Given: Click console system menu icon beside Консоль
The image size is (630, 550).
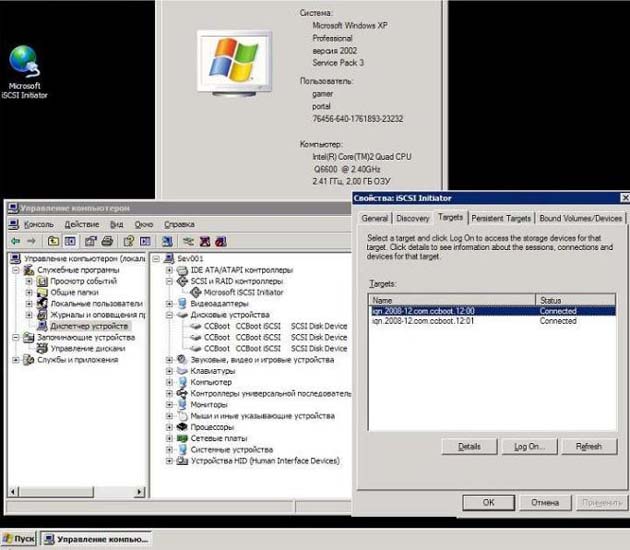Looking at the screenshot, I should pos(14,224).
